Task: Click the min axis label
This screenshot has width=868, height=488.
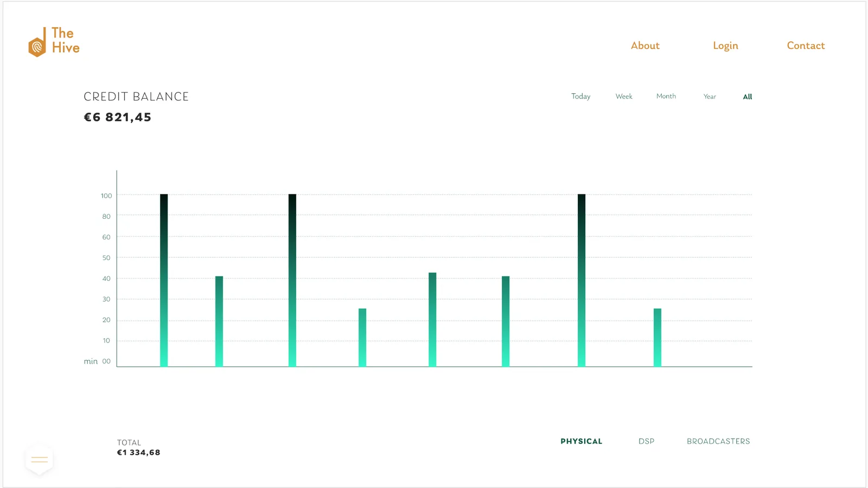Action: [91, 362]
